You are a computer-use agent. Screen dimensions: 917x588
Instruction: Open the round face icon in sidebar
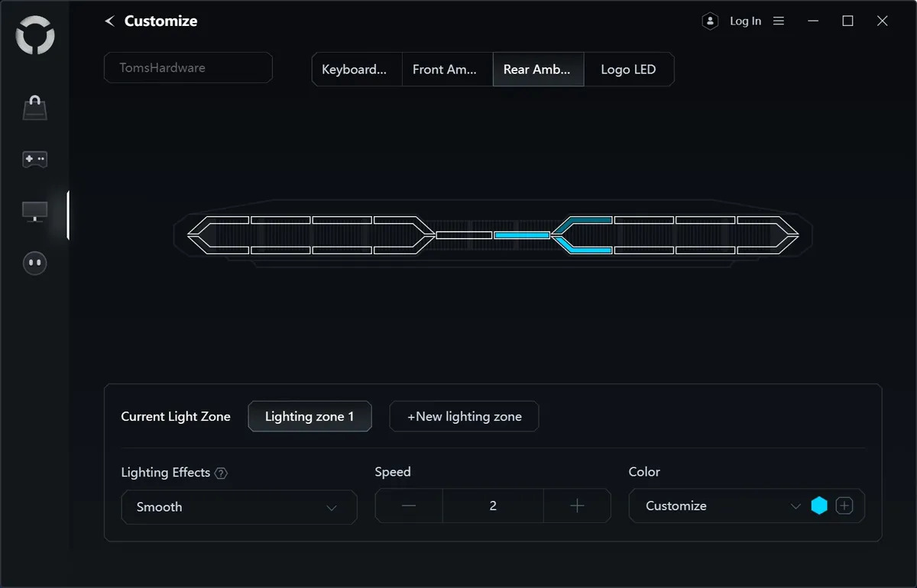(x=35, y=263)
